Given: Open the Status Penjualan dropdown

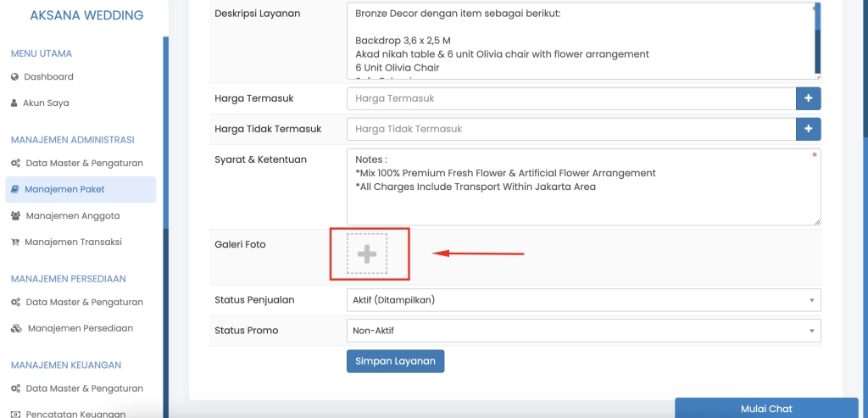Looking at the screenshot, I should point(583,300).
